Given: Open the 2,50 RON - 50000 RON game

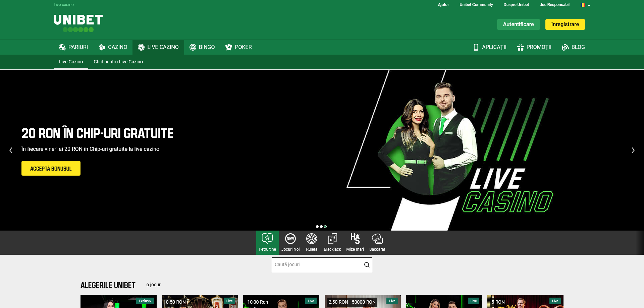Looking at the screenshot, I should point(363,302).
